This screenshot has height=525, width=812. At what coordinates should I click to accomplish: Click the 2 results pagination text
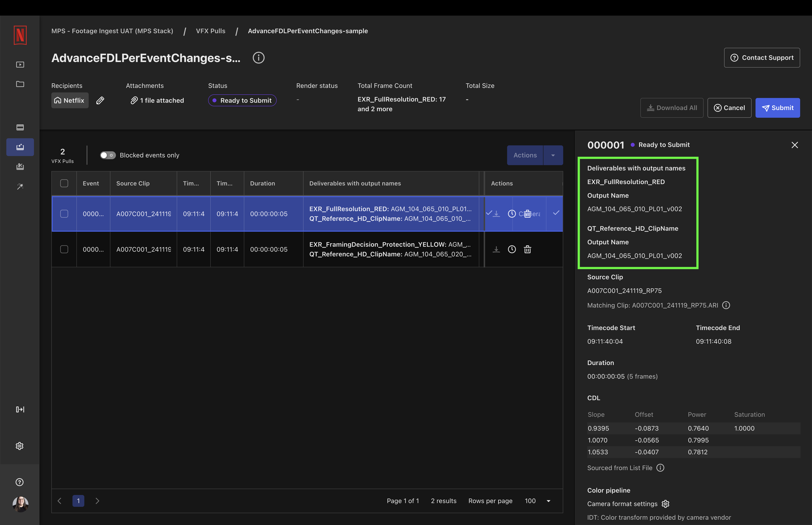tap(444, 501)
